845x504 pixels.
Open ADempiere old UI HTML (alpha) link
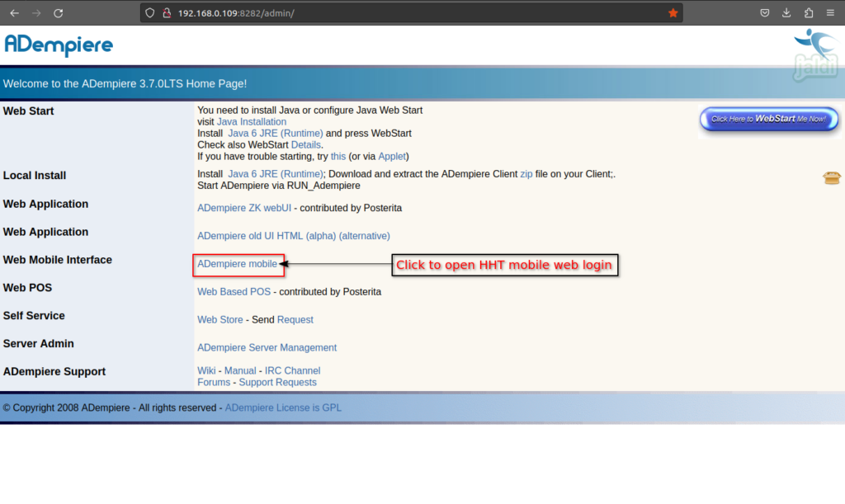click(294, 236)
